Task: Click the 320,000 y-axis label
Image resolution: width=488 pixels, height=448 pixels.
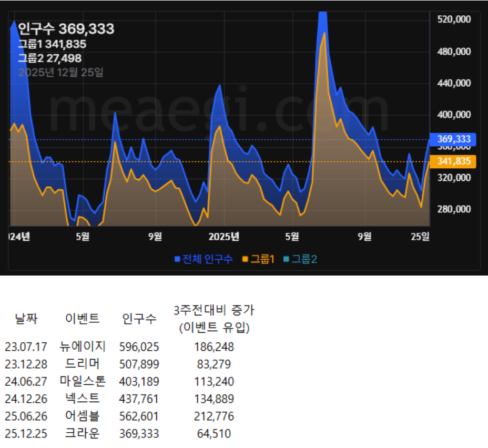Action: [454, 178]
